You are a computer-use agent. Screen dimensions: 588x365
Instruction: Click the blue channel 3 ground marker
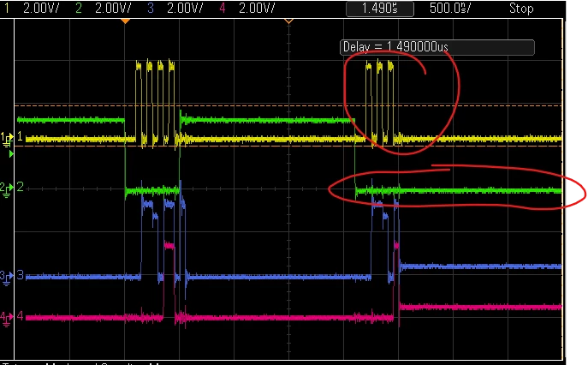click(7, 277)
